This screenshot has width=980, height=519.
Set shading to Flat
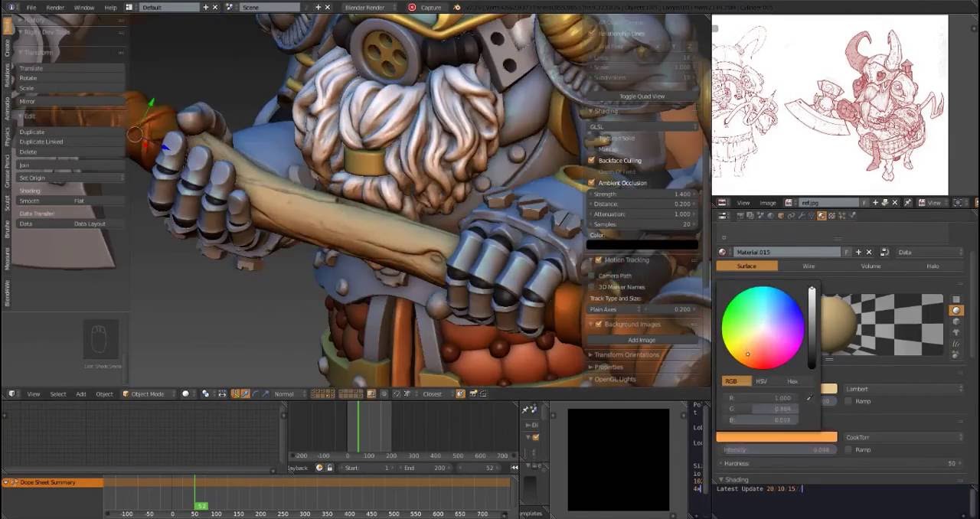click(97, 201)
